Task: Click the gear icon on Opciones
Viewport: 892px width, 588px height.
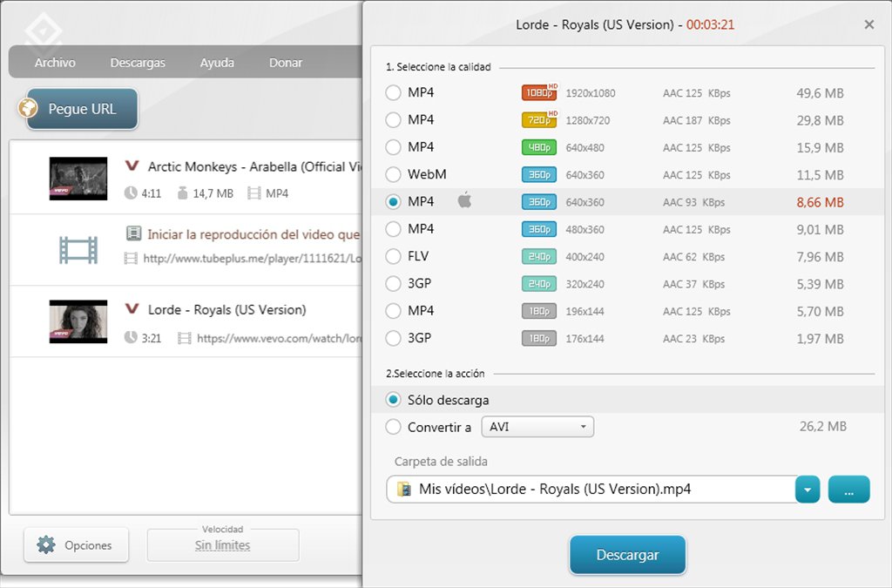Action: (46, 544)
